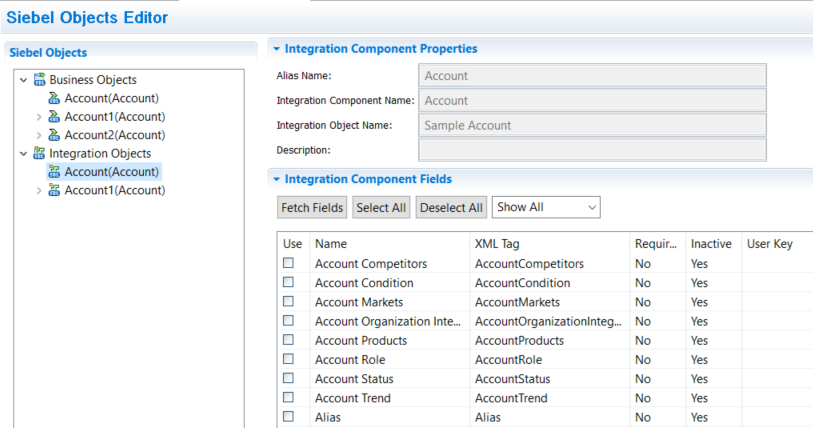Select Business Objects tree label
Screen dimensions: 813x428
(x=93, y=79)
